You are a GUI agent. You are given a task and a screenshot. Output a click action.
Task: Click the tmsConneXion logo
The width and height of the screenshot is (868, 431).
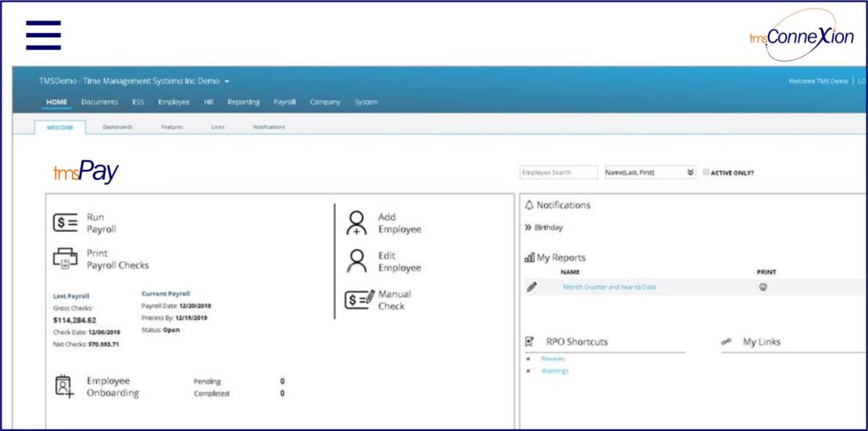801,36
